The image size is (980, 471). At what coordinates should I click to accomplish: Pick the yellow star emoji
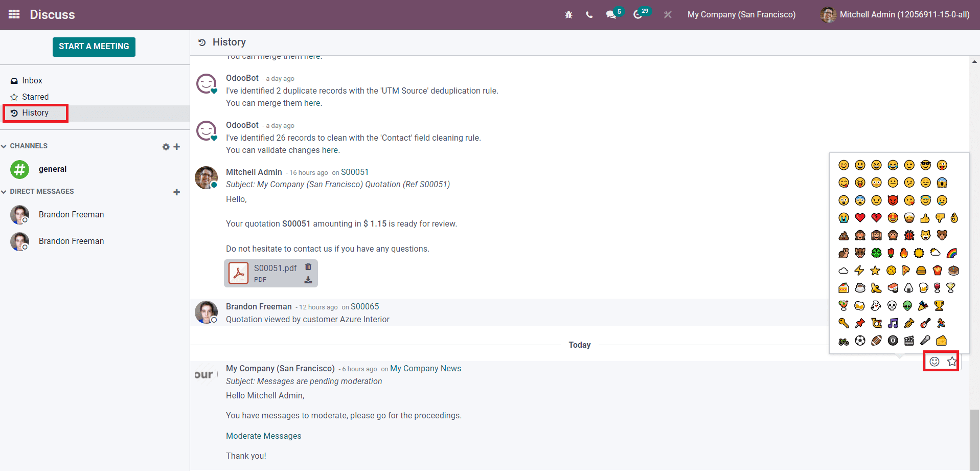coord(875,270)
